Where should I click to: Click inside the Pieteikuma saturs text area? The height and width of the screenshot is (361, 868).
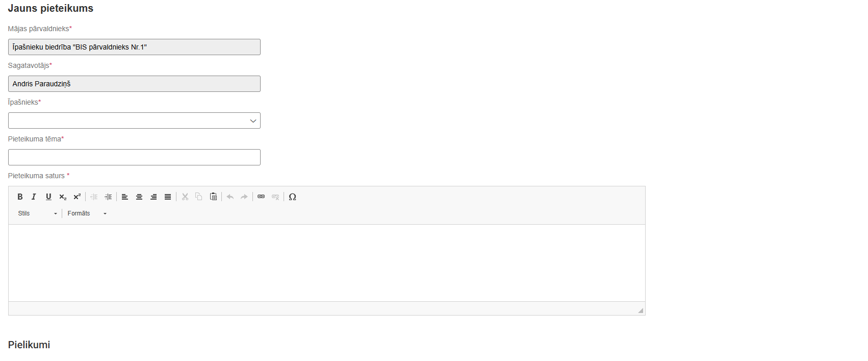click(x=326, y=262)
